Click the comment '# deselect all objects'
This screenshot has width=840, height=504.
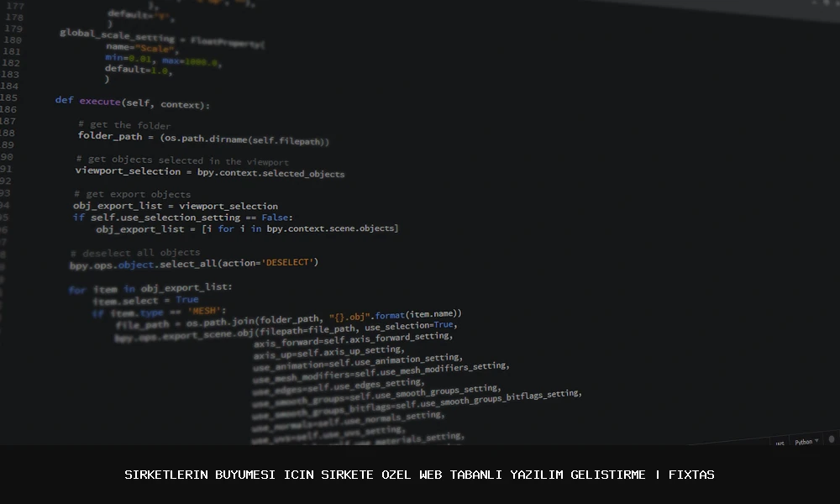(135, 252)
